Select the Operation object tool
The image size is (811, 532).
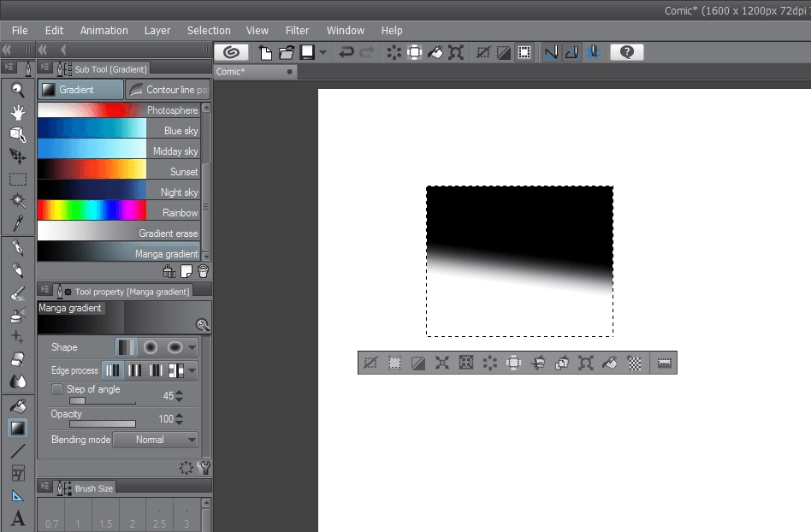click(x=18, y=134)
